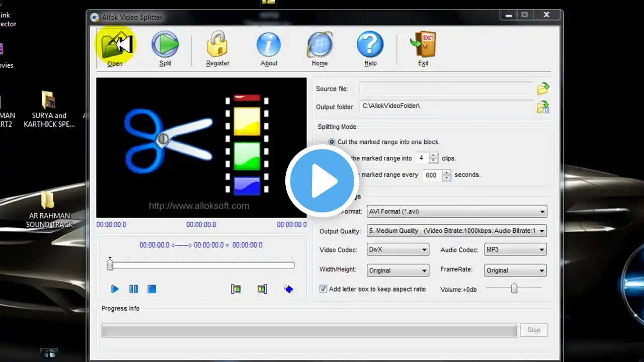This screenshot has height=362, width=644.
Task: Click the Progress Info progress bar
Action: point(309,330)
